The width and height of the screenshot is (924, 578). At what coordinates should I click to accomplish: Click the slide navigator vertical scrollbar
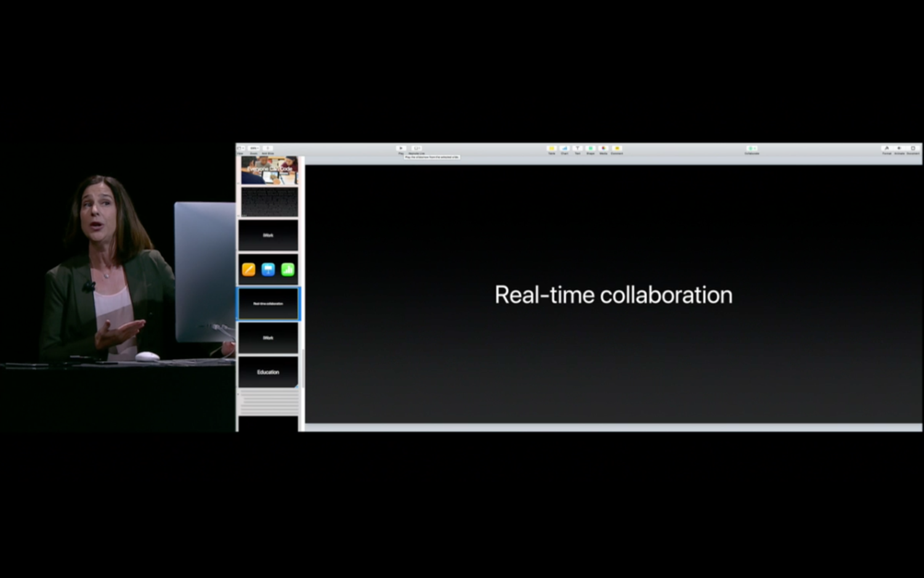point(302,370)
